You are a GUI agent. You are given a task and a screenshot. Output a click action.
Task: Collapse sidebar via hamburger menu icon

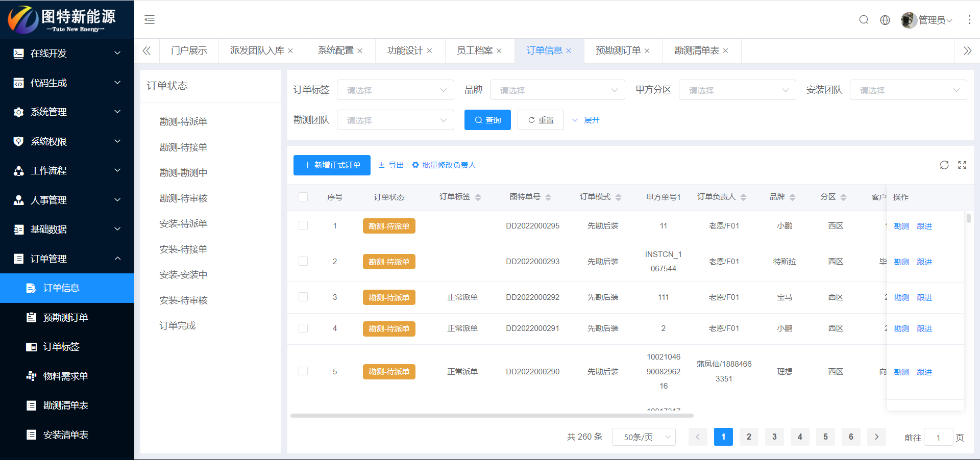click(x=150, y=20)
